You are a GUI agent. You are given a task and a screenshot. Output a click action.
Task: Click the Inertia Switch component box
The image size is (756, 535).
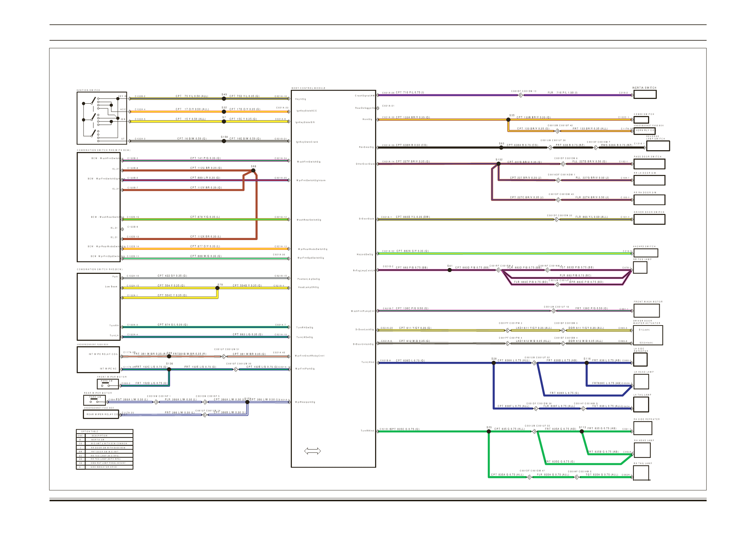(645, 94)
